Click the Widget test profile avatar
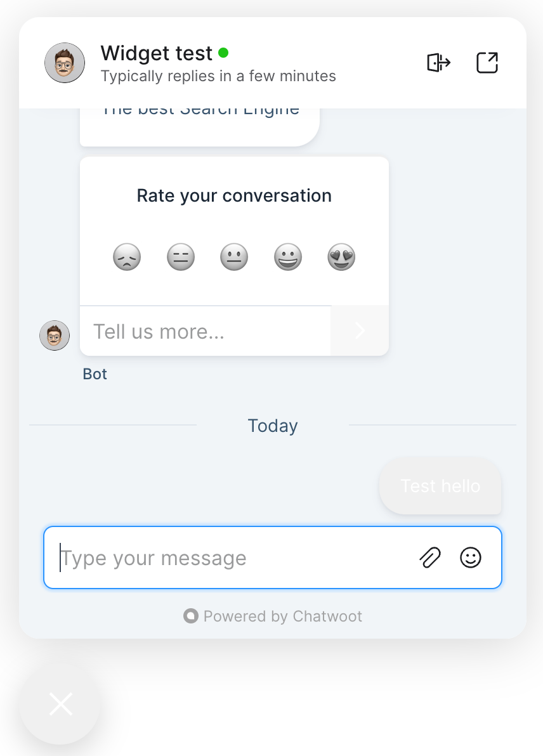This screenshot has width=543, height=756. tap(64, 63)
